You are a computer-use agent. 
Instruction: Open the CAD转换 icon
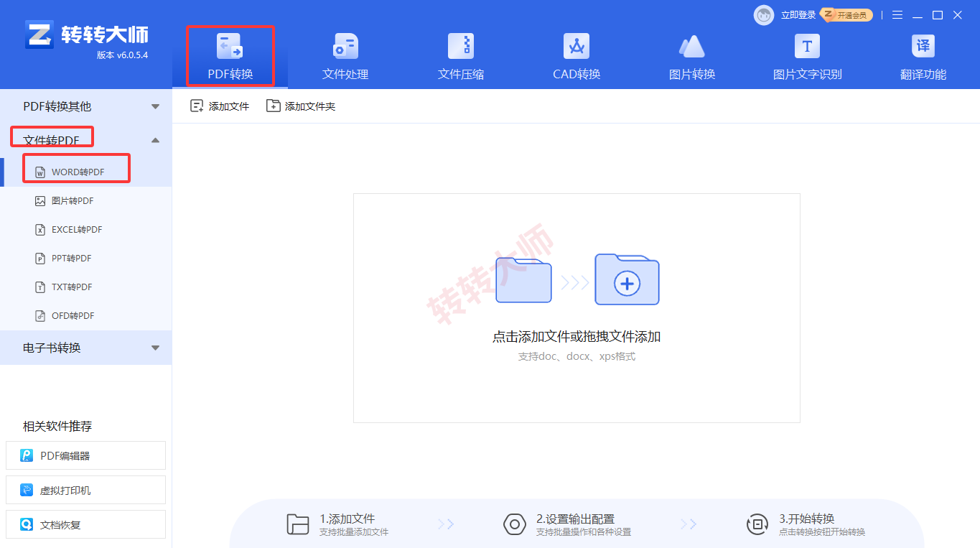point(577,46)
